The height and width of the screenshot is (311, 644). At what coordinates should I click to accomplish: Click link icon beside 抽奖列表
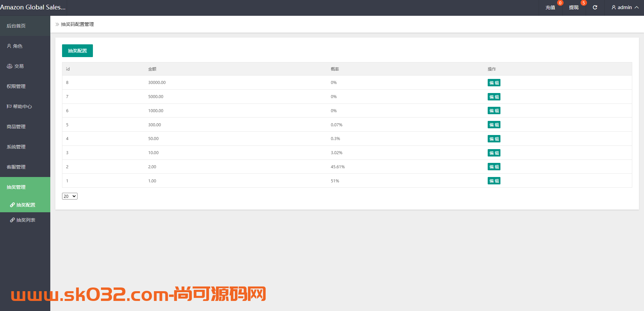pyautogui.click(x=12, y=220)
